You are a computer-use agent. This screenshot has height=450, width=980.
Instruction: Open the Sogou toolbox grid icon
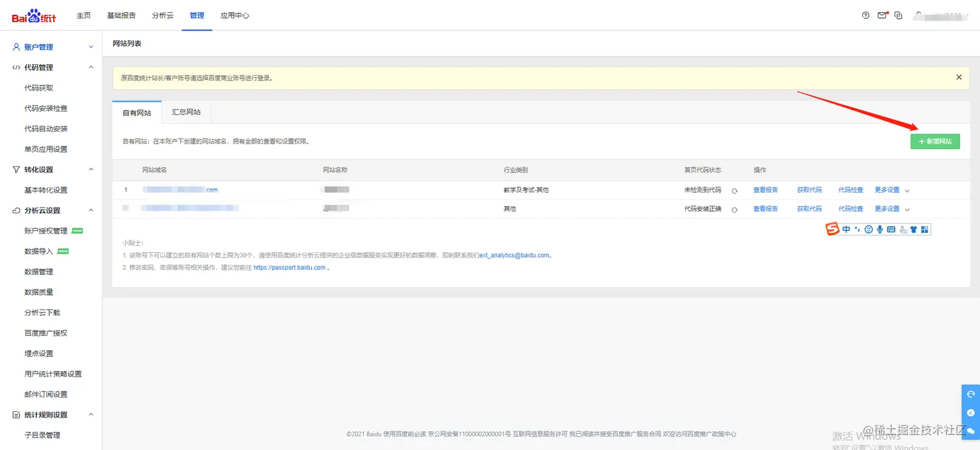pos(925,229)
